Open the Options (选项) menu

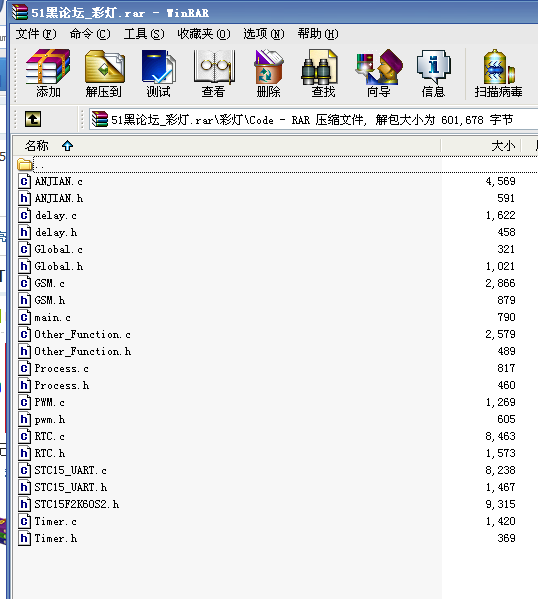[264, 34]
